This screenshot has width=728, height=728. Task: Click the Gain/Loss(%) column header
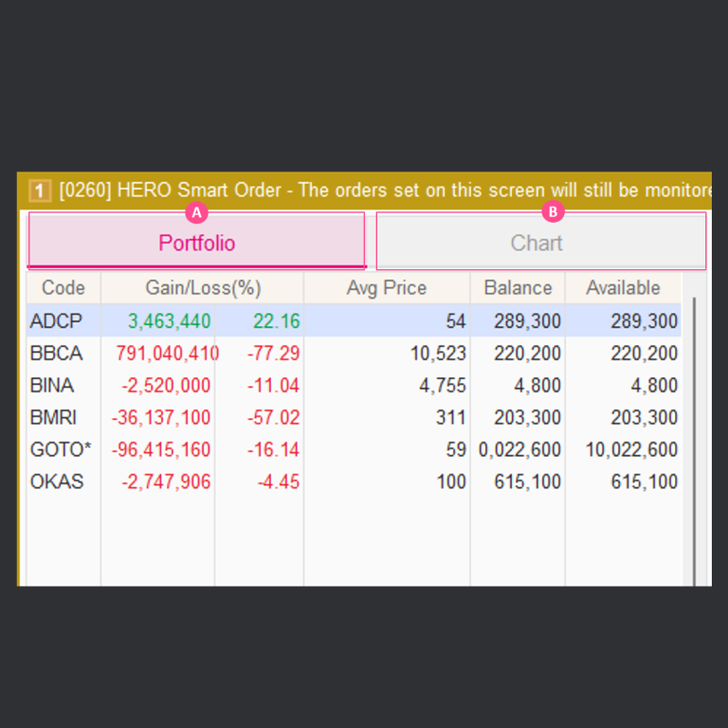203,288
